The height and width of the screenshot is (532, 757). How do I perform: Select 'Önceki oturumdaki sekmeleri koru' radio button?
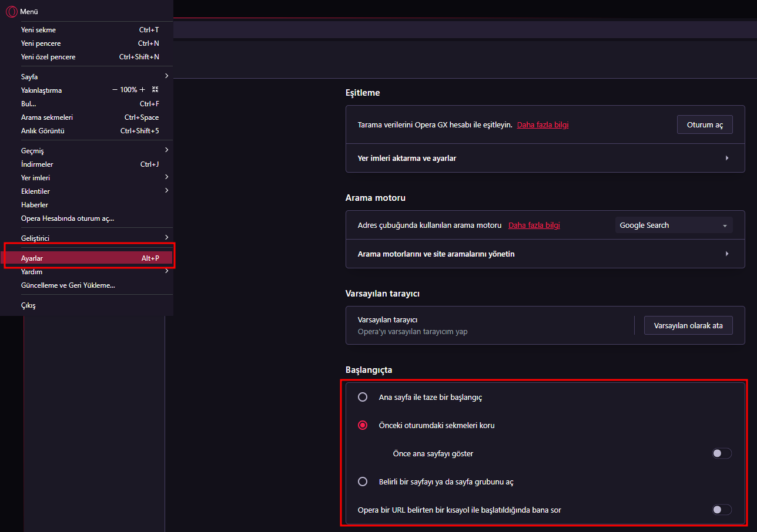point(363,425)
